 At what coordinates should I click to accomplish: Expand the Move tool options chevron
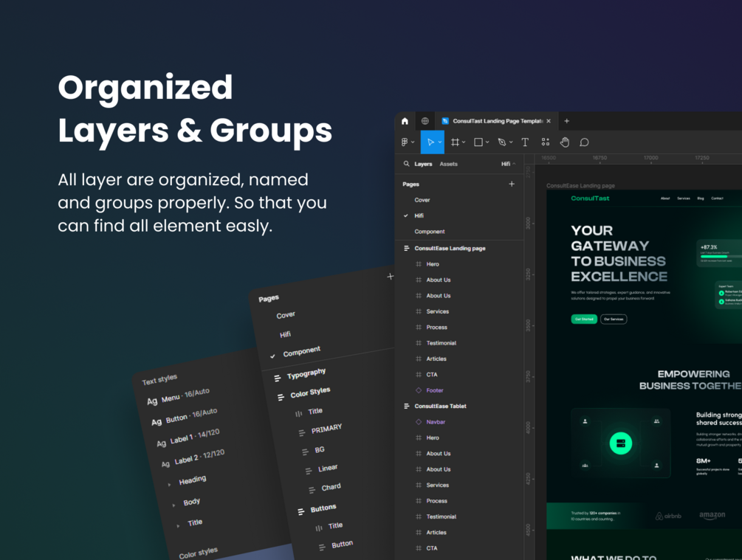point(440,142)
